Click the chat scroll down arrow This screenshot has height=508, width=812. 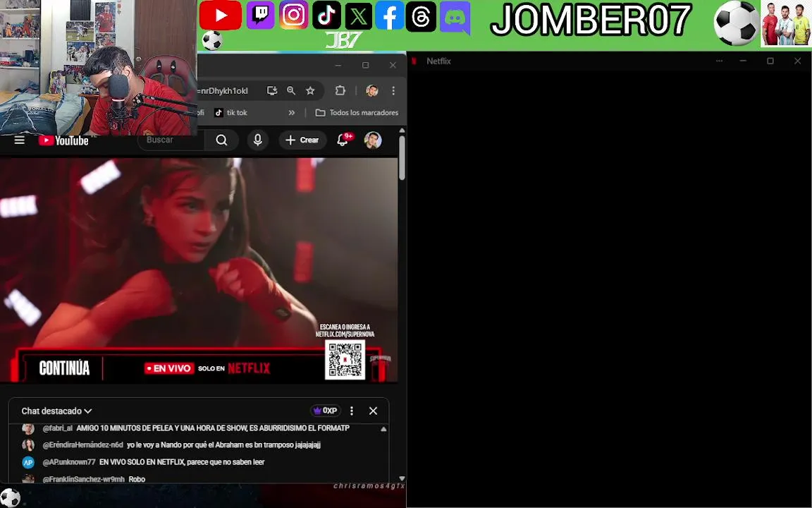[x=402, y=478]
